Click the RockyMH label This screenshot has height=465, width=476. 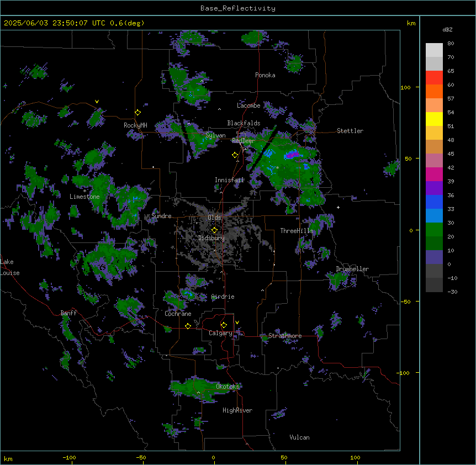135,125
